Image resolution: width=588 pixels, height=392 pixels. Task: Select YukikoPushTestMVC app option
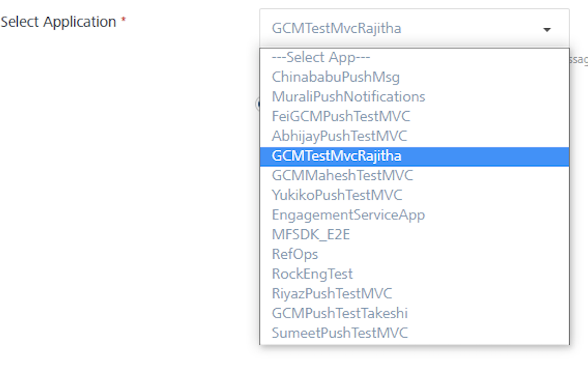(337, 195)
